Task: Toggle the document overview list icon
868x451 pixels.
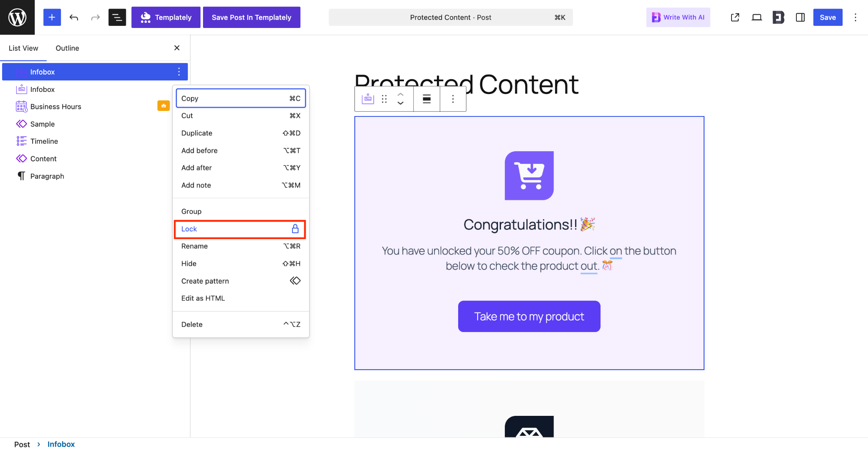Action: [x=117, y=17]
